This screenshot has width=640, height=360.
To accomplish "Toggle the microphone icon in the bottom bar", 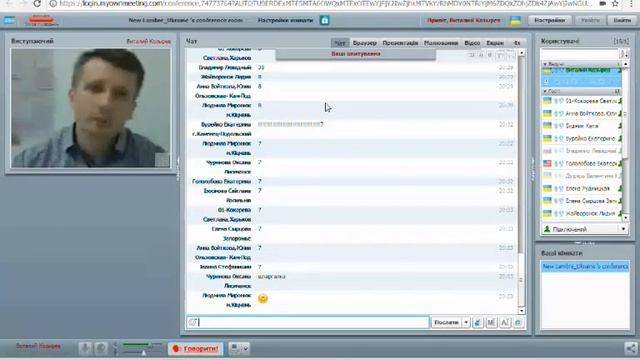I will pyautogui.click(x=85, y=349).
